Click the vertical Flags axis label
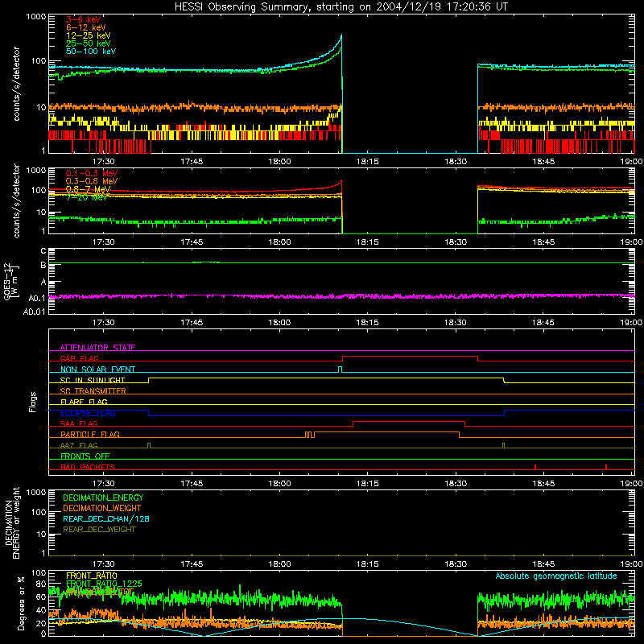This screenshot has height=644, width=644. pos(32,402)
